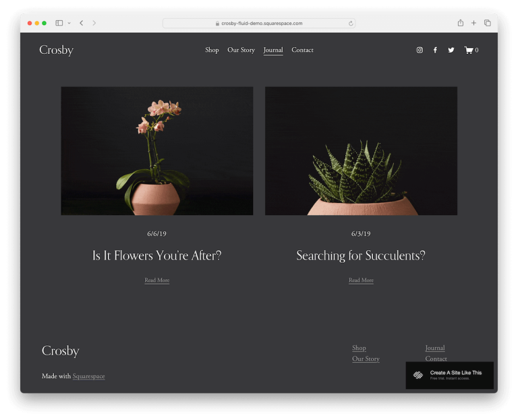Reload the page from address bar
This screenshot has height=420, width=518.
point(351,23)
